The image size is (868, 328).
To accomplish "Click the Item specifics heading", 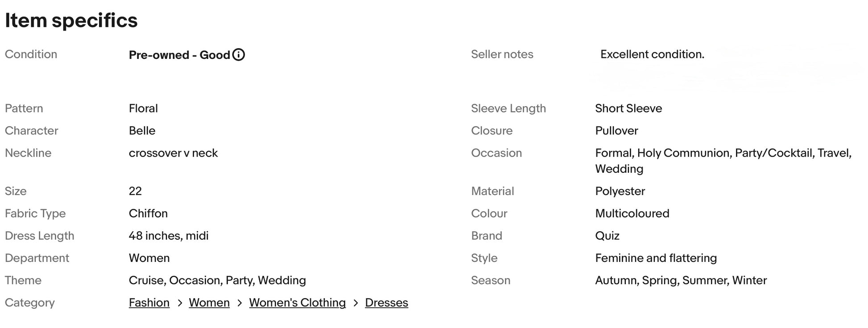I will (x=71, y=21).
